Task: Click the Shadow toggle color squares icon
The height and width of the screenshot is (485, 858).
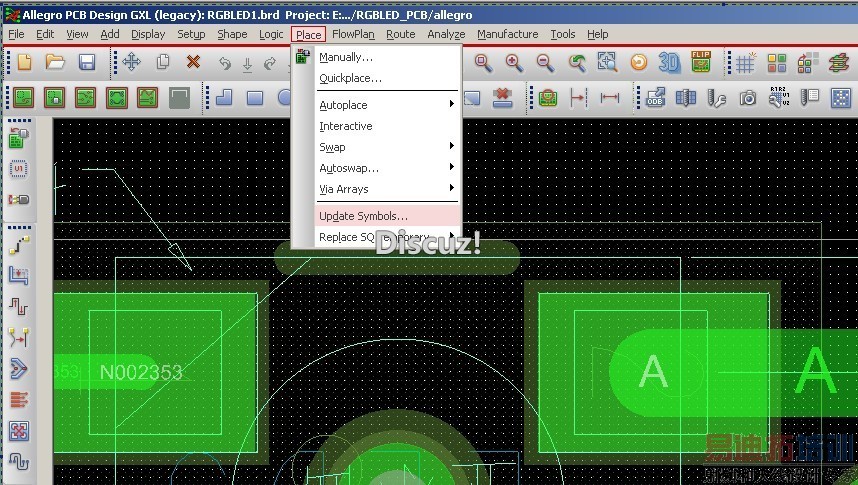Action: [808, 62]
